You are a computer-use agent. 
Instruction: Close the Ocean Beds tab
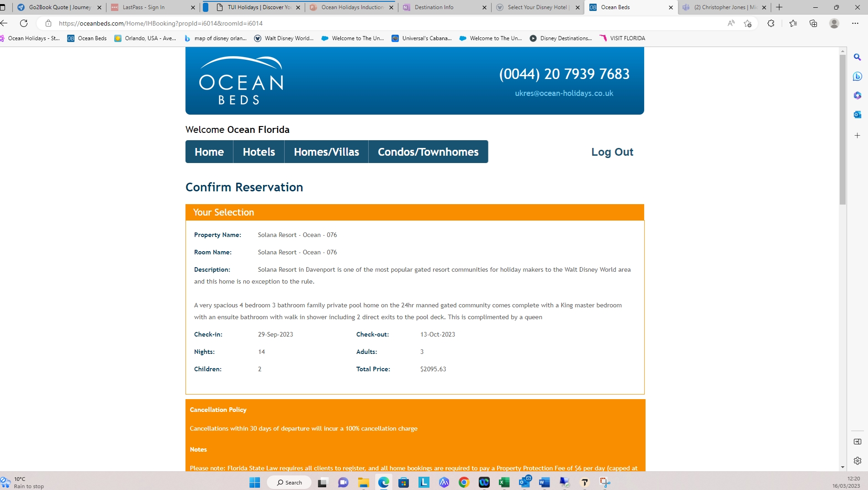[x=671, y=7]
